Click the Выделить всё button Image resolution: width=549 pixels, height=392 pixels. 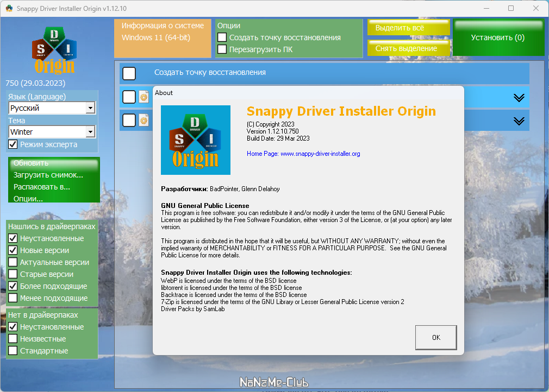(409, 28)
